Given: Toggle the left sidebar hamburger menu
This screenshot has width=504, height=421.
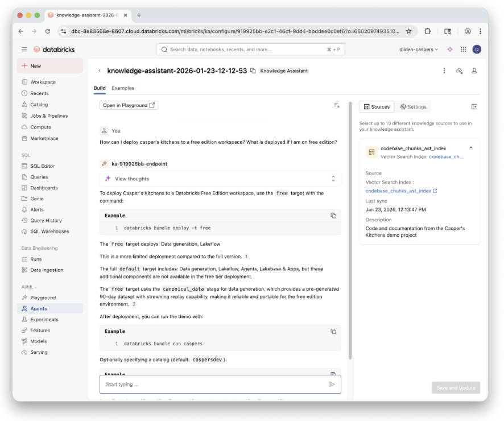Looking at the screenshot, I should click(x=24, y=49).
